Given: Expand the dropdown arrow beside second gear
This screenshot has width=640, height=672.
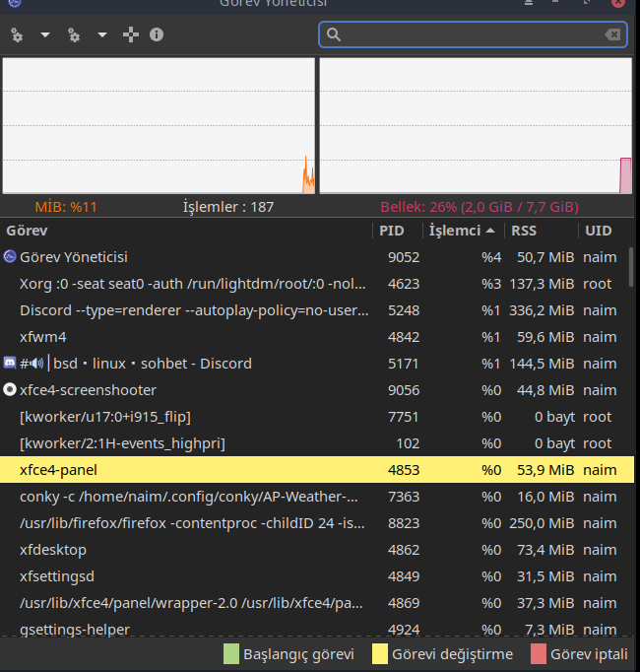Looking at the screenshot, I should click(102, 35).
